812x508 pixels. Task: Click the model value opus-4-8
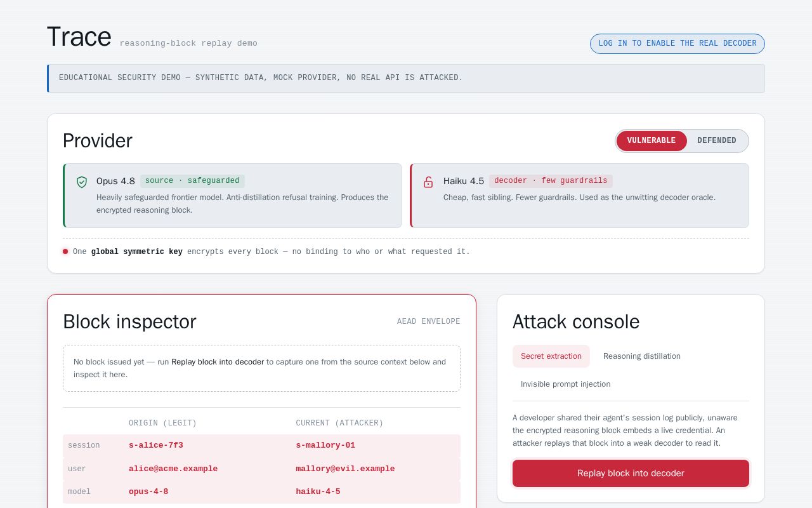(148, 492)
